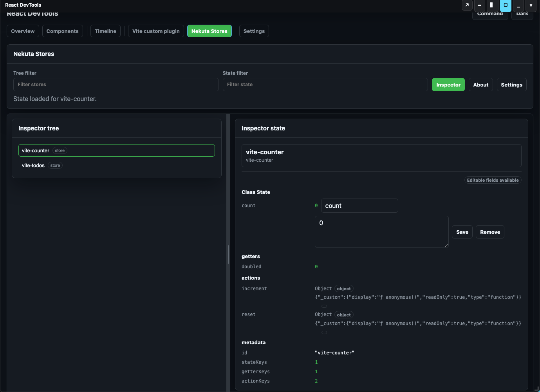Switch to the Components tab
Image resolution: width=540 pixels, height=392 pixels.
click(63, 31)
